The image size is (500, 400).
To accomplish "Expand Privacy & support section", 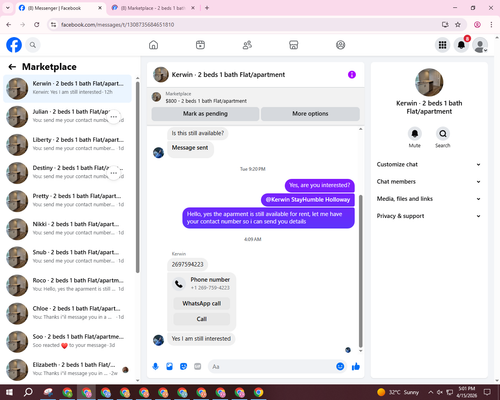I will (429, 216).
